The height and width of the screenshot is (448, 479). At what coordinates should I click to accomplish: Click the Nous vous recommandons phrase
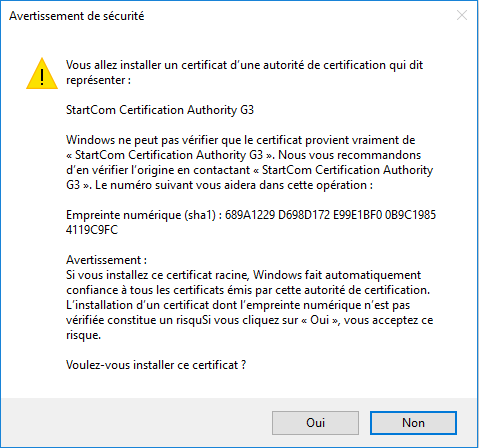pyautogui.click(x=350, y=155)
